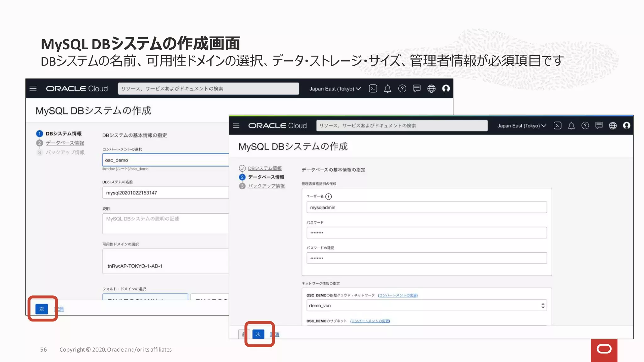Open chat support icon in front window header

tap(599, 126)
